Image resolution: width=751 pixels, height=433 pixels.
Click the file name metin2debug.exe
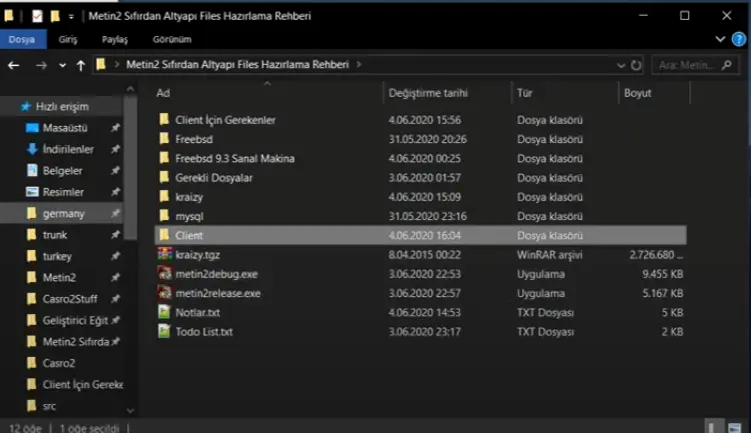[216, 274]
